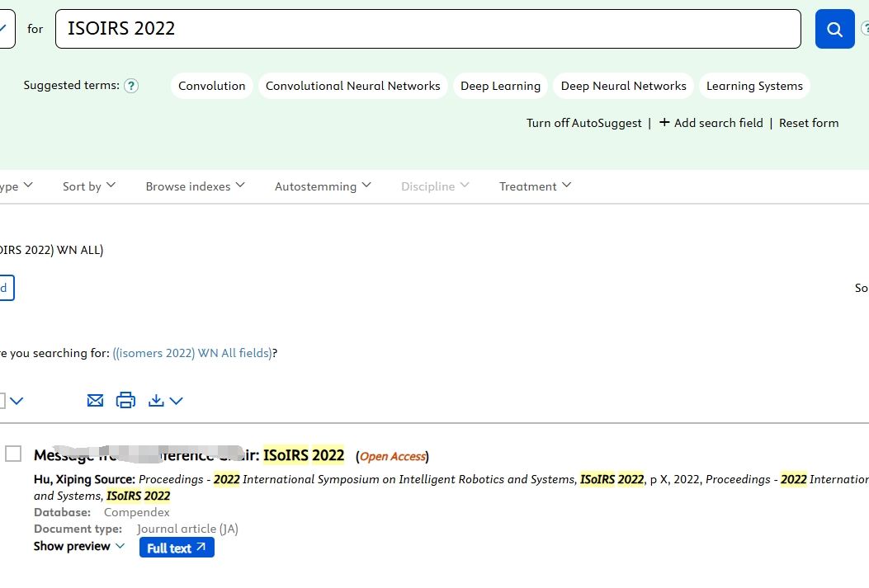Open the Autostemming dropdown
869x588 pixels.
coord(323,186)
